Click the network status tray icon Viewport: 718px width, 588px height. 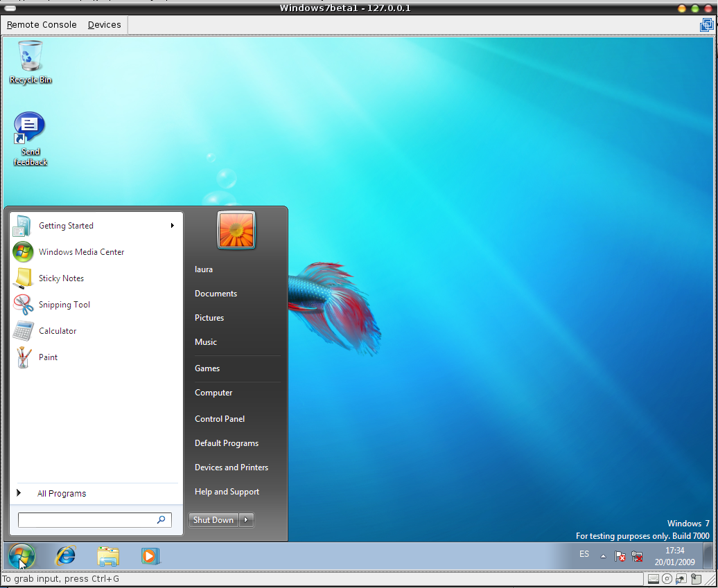click(x=636, y=556)
